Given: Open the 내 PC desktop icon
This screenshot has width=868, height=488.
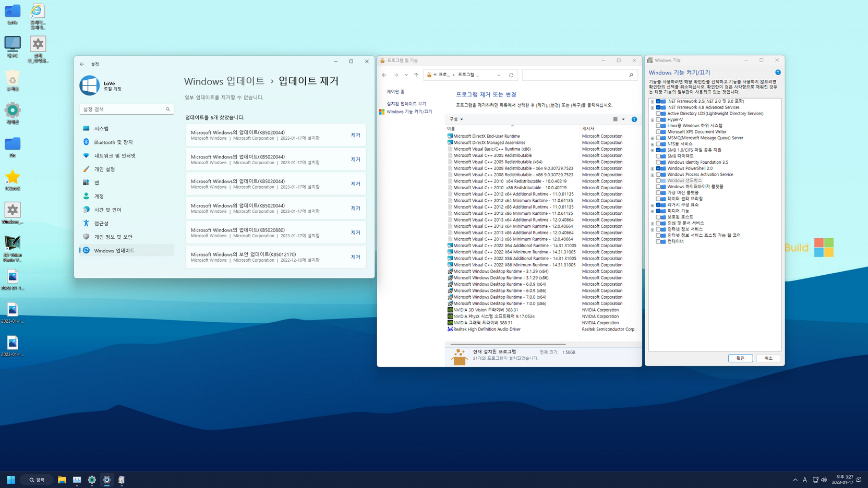Looking at the screenshot, I should (13, 46).
